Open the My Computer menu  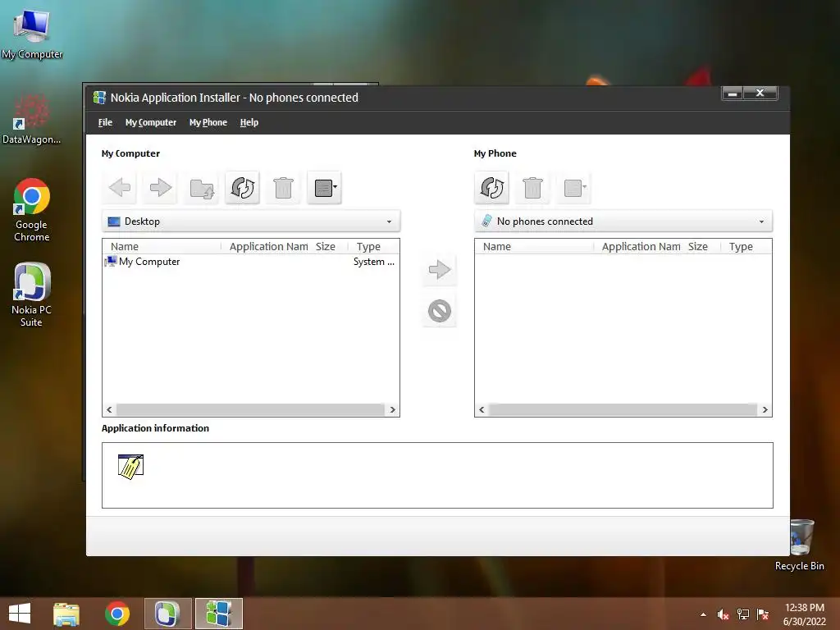click(151, 123)
